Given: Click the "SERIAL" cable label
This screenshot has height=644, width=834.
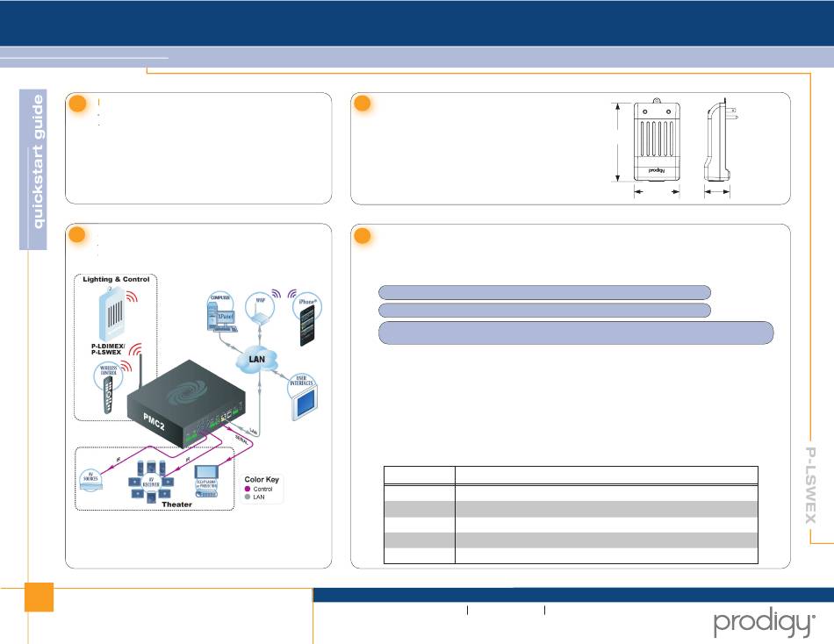Looking at the screenshot, I should 241,440.
